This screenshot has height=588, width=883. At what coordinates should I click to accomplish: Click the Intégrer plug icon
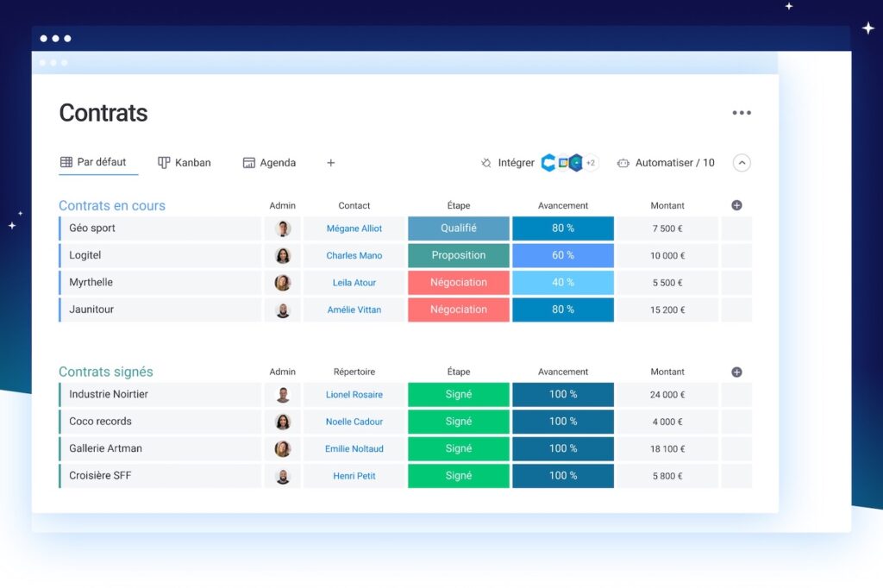click(x=486, y=163)
